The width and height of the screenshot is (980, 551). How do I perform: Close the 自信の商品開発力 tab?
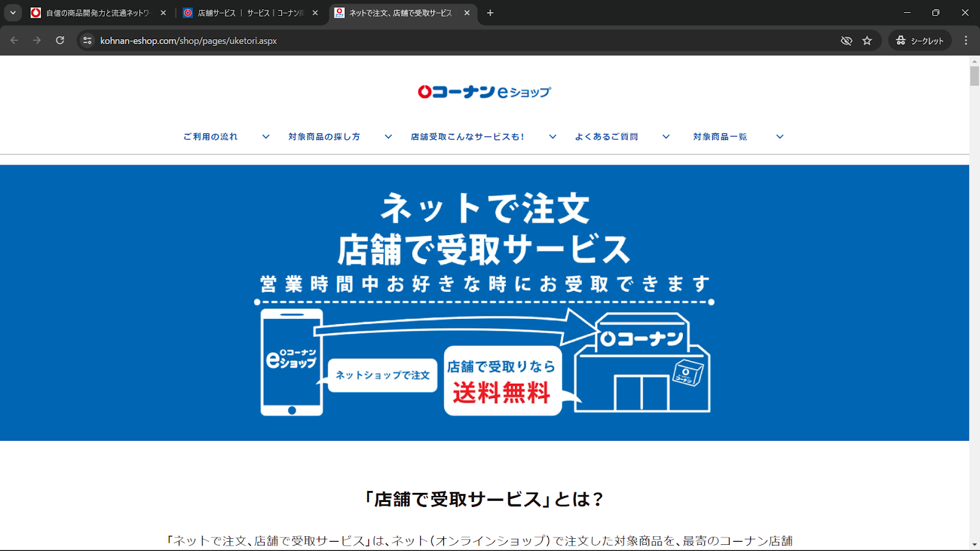pyautogui.click(x=163, y=13)
